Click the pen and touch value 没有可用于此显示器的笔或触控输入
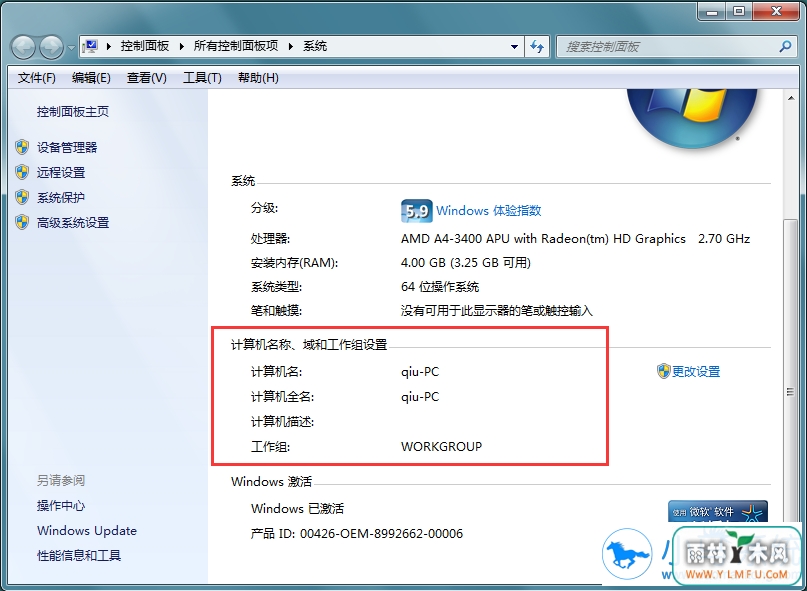The image size is (807, 591). point(497,311)
